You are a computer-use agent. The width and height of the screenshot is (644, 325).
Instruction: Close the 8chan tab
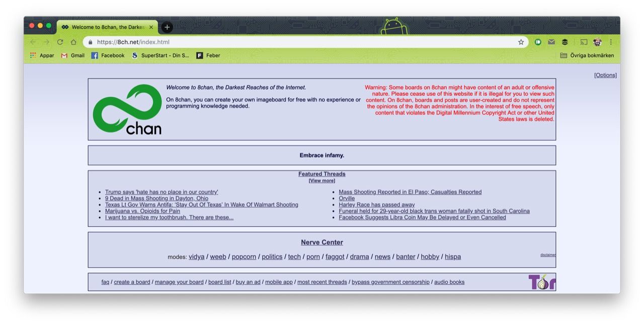point(151,27)
